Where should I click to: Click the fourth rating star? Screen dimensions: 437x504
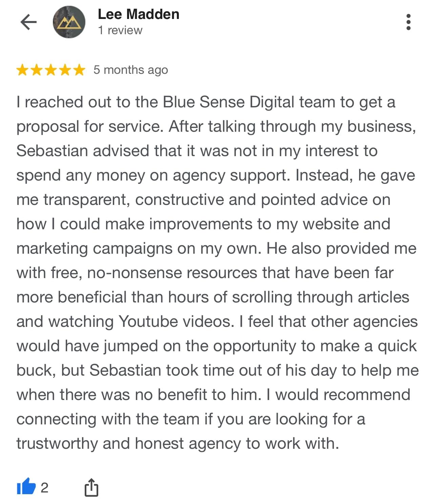[65, 70]
